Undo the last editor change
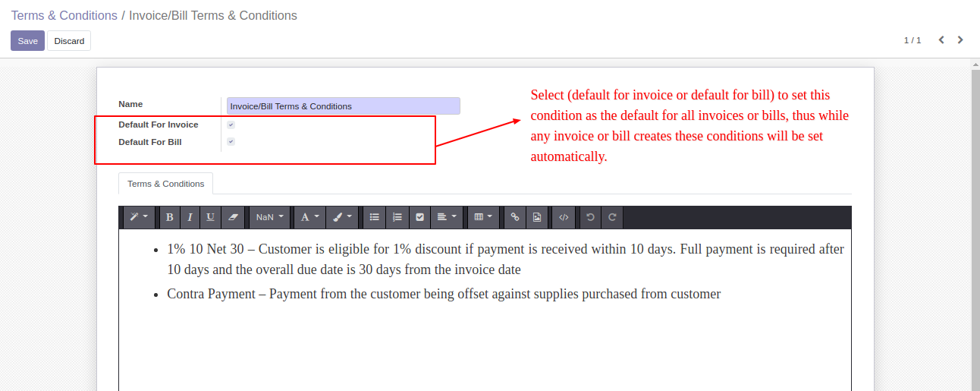The height and width of the screenshot is (391, 980). 591,217
